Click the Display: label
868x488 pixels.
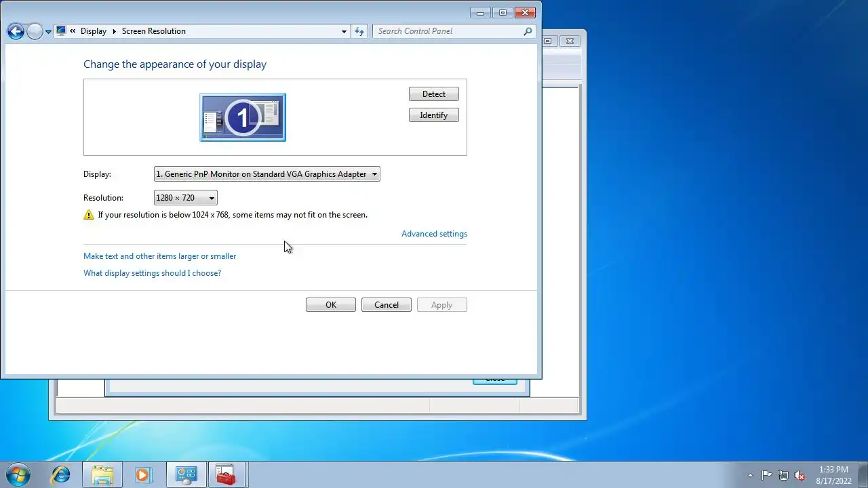coord(97,174)
